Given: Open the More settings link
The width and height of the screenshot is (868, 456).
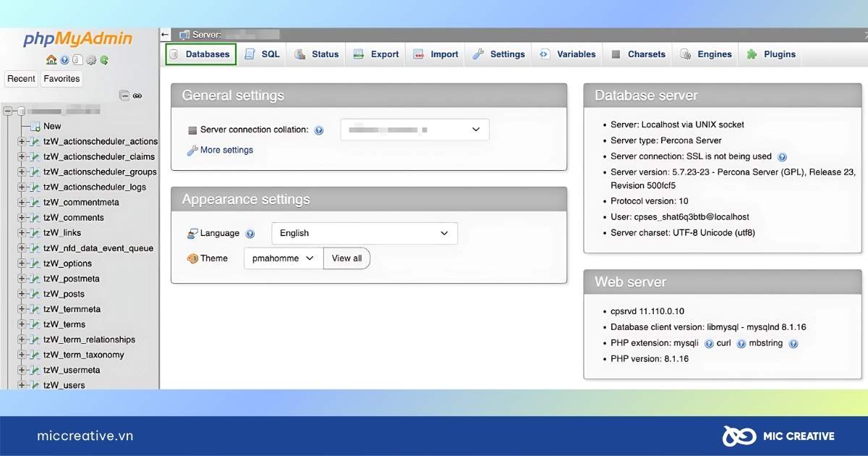Looking at the screenshot, I should 227,150.
